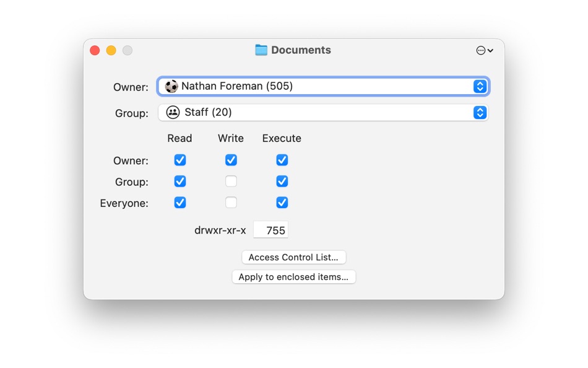Disable Read permission for Everyone
Viewport: 588px width, 368px height.
[x=179, y=202]
